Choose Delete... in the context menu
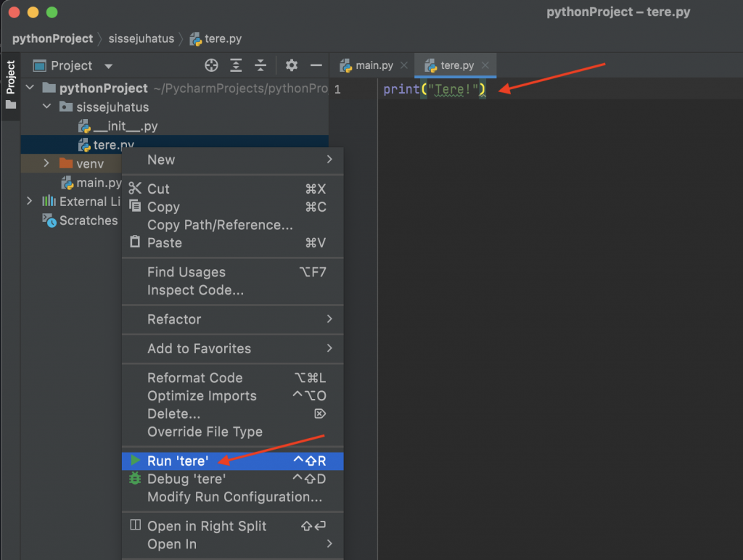This screenshot has height=560, width=743. (x=233, y=413)
